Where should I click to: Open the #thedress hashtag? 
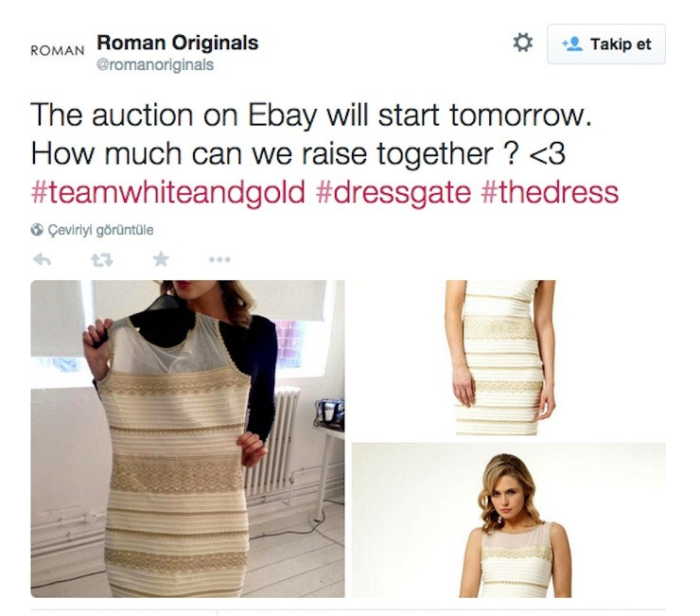pos(550,192)
